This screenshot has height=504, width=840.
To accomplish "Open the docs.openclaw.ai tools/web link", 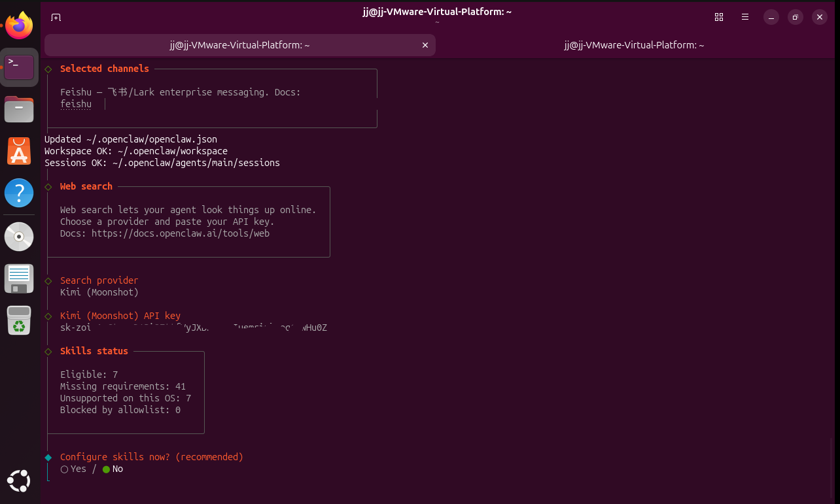I will 180,233.
